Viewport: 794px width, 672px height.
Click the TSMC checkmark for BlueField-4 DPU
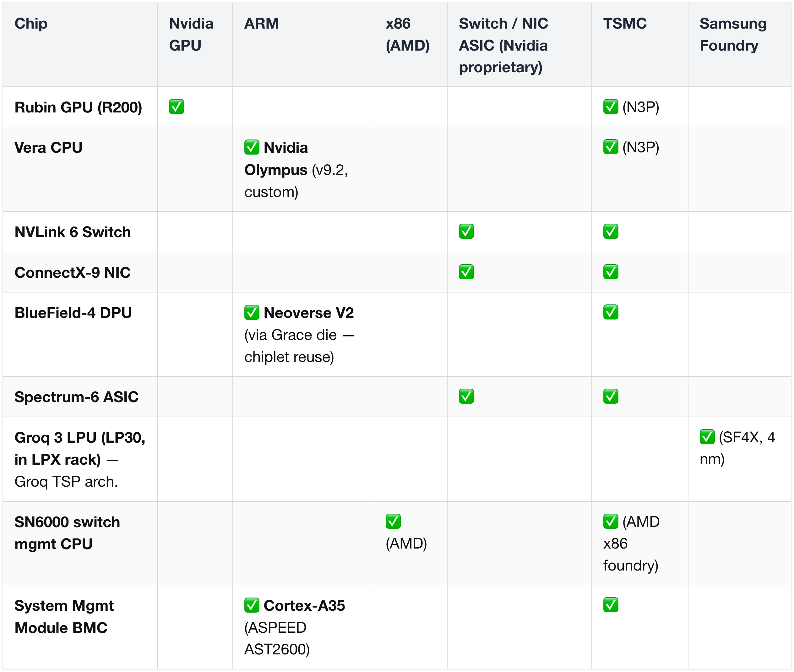(x=611, y=312)
